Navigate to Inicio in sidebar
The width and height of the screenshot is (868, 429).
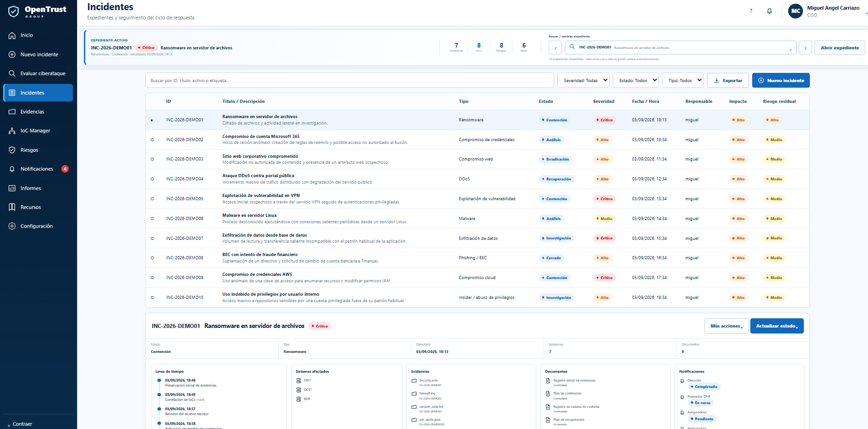point(38,36)
